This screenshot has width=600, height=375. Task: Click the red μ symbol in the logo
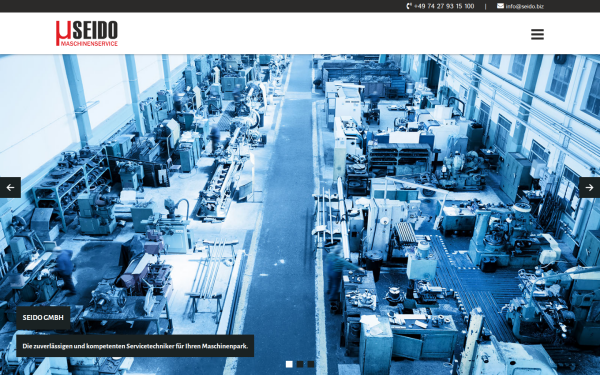tap(63, 33)
